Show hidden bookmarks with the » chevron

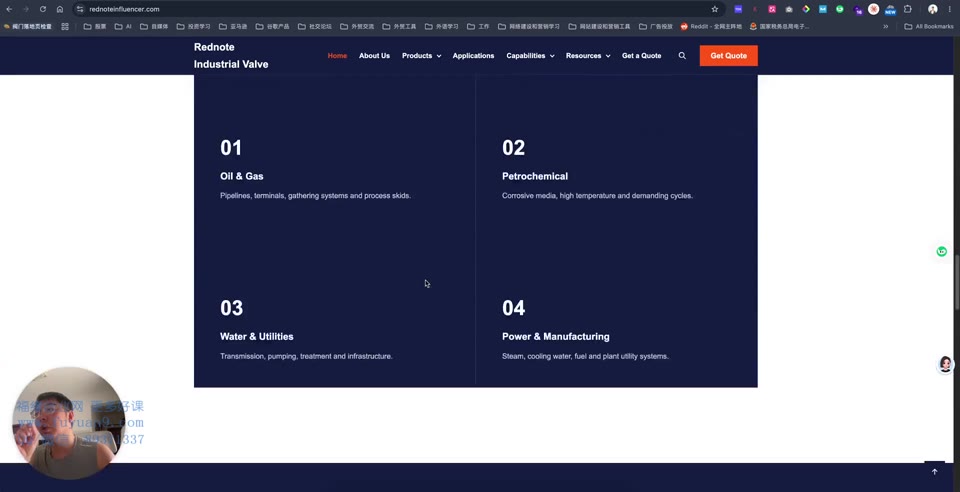tap(885, 26)
